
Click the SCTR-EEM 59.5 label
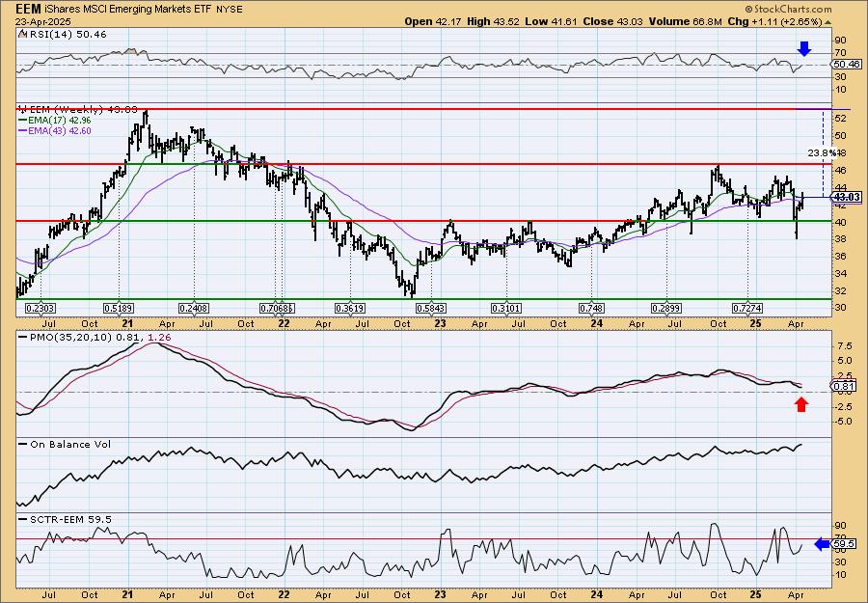70,519
